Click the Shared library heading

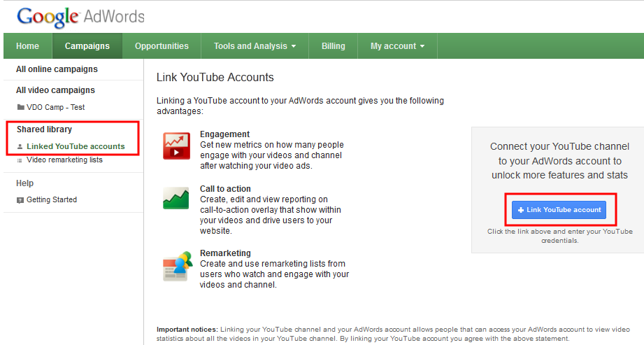point(44,129)
